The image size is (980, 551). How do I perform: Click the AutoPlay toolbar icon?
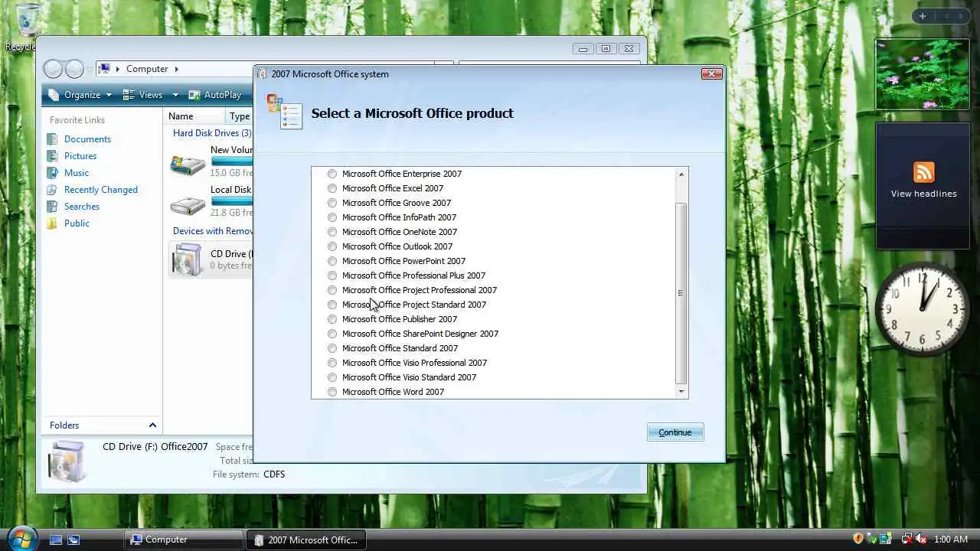coord(194,95)
